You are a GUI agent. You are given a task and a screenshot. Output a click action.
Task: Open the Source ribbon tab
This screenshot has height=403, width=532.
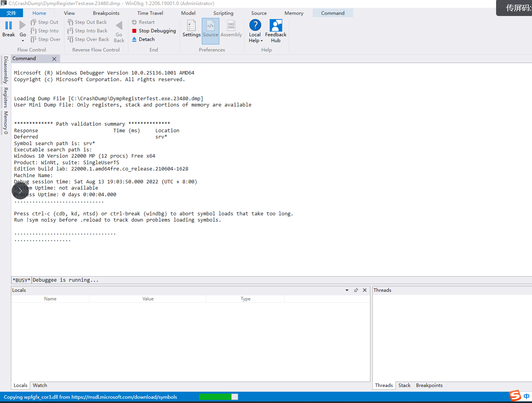259,13
